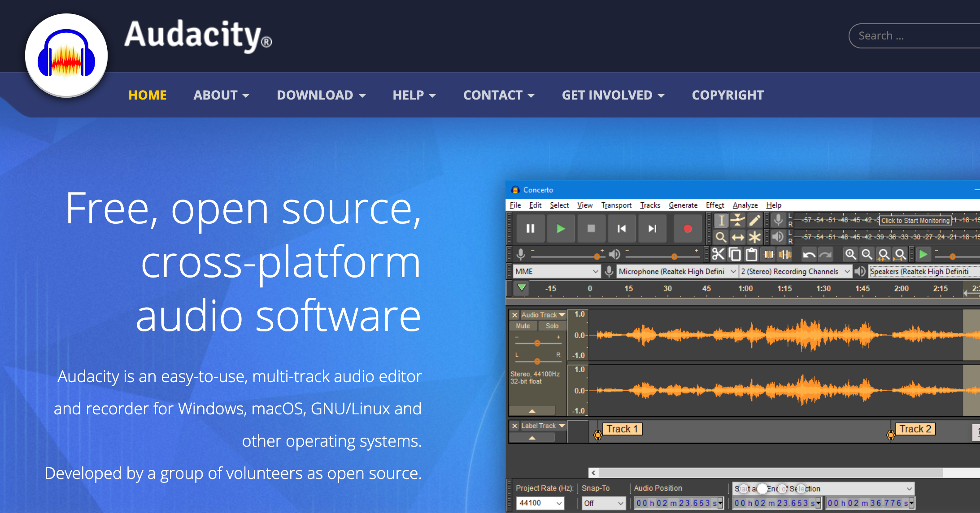Go to the HOME page
Screen dimensions: 980x513
(x=148, y=95)
